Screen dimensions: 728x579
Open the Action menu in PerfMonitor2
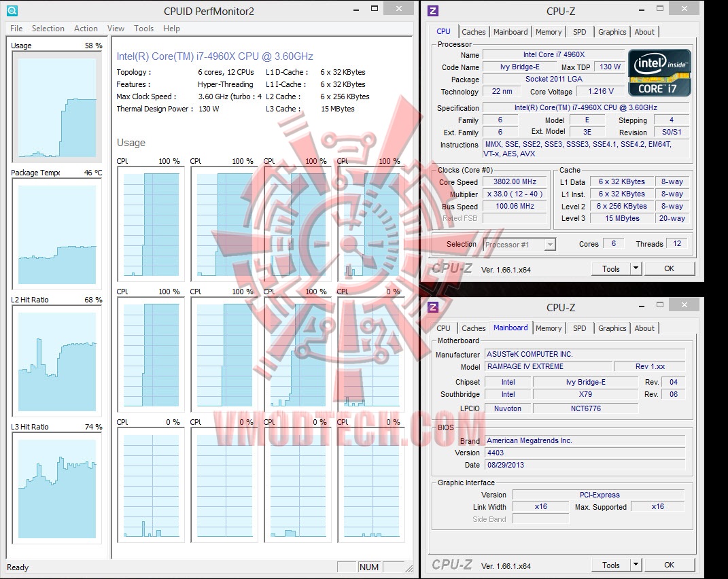tap(86, 29)
